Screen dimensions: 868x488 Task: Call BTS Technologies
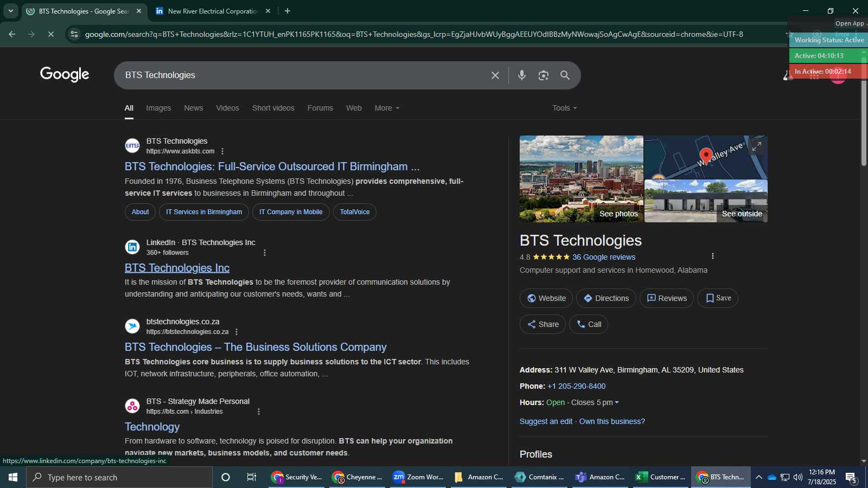(x=589, y=324)
